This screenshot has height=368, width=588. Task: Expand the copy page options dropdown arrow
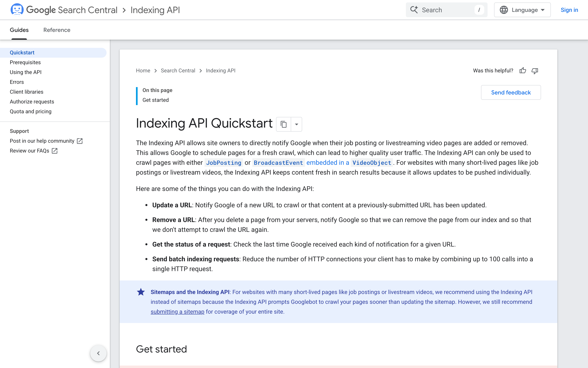pos(296,124)
